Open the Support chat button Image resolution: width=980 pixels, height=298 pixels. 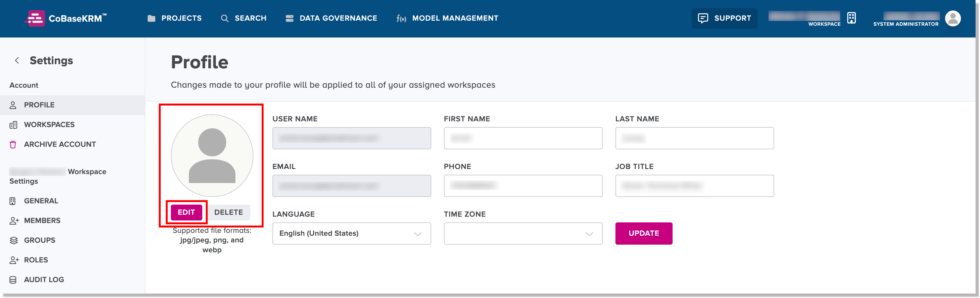(x=724, y=18)
